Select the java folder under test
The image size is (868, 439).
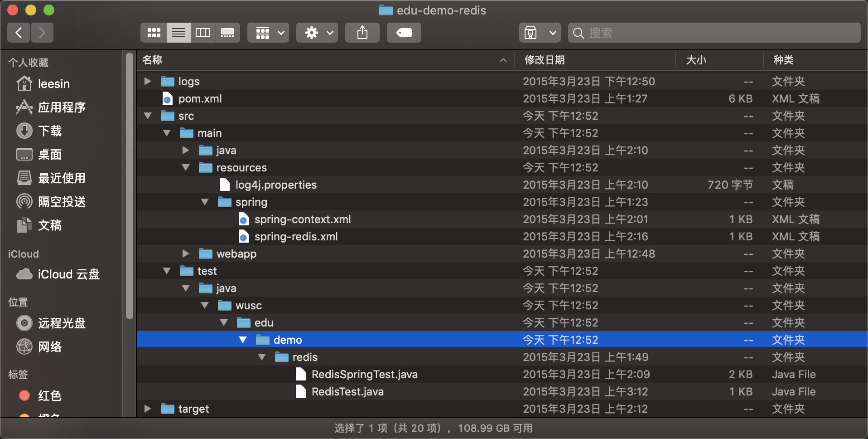coord(502,288)
